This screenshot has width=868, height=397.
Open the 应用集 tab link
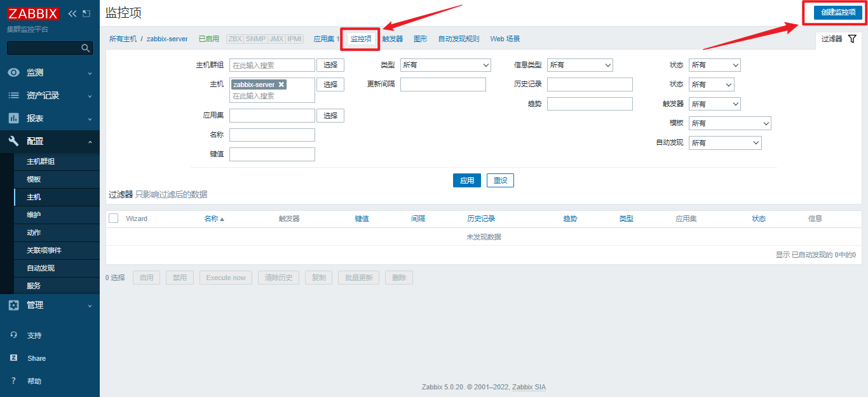tap(324, 39)
